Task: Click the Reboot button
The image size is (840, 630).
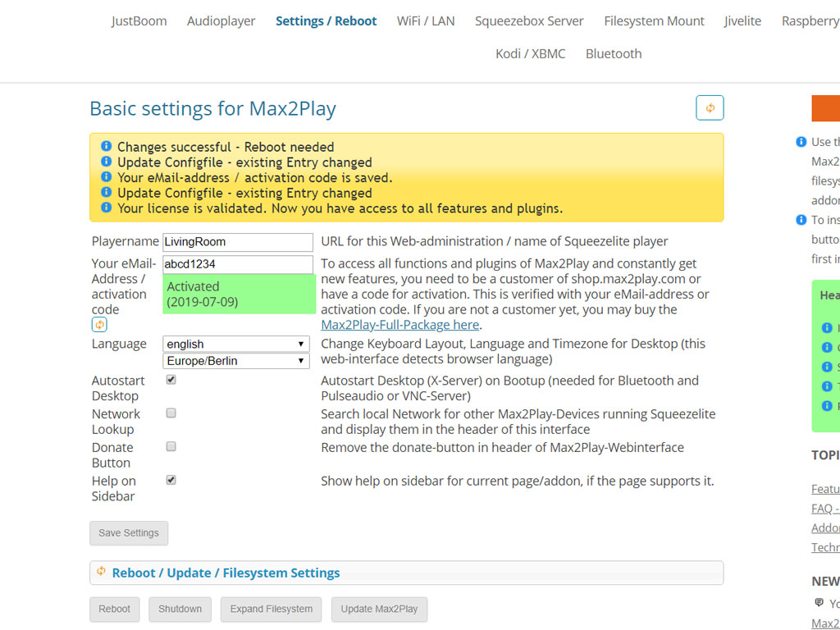Action: tap(114, 609)
